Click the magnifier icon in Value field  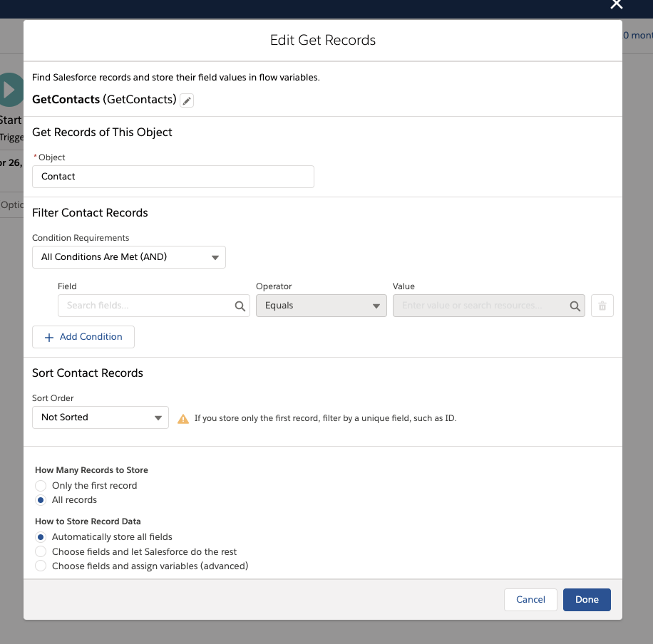pyautogui.click(x=575, y=306)
